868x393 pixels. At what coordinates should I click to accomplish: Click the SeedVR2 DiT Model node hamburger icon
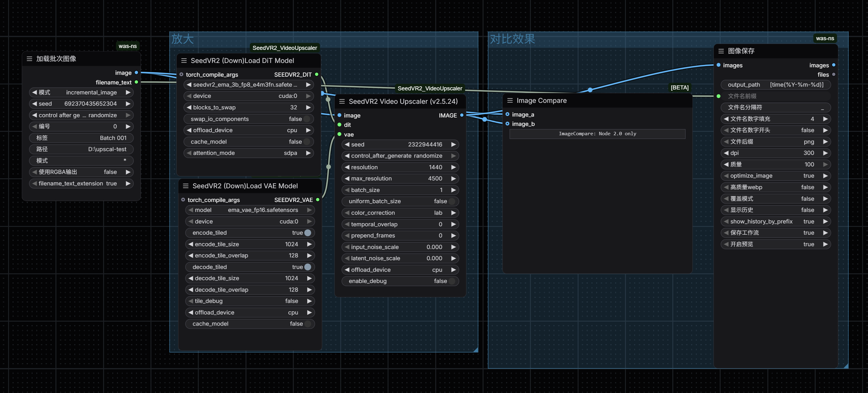coord(184,61)
